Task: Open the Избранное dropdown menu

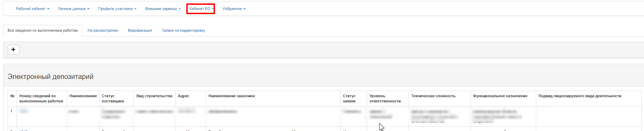Action: pyautogui.click(x=234, y=9)
